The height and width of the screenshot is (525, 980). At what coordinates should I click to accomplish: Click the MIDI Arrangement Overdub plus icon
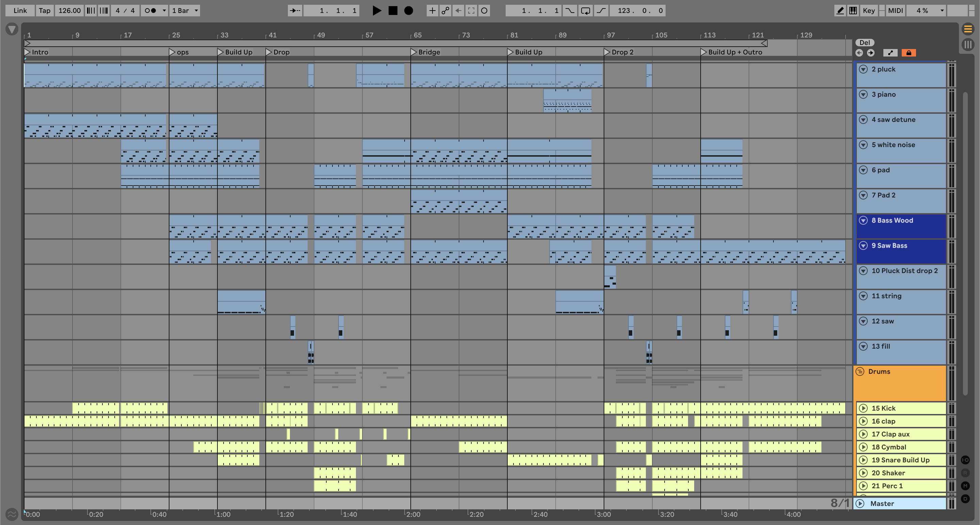pos(432,11)
